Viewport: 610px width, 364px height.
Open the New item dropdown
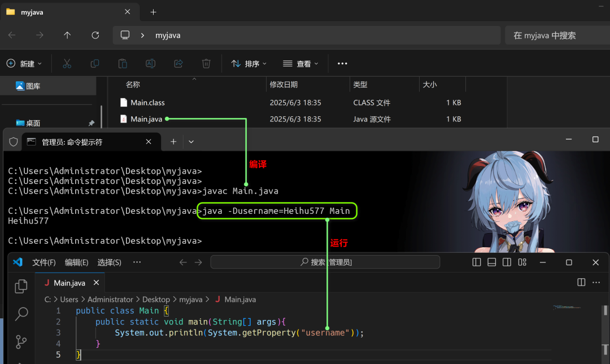(x=24, y=63)
